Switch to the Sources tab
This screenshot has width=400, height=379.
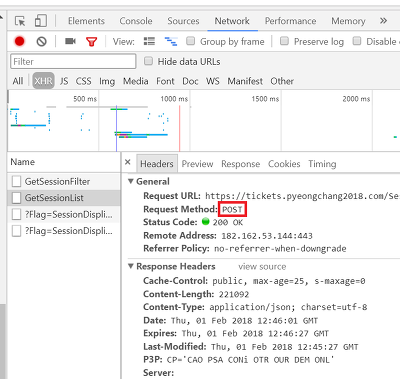[x=183, y=21]
